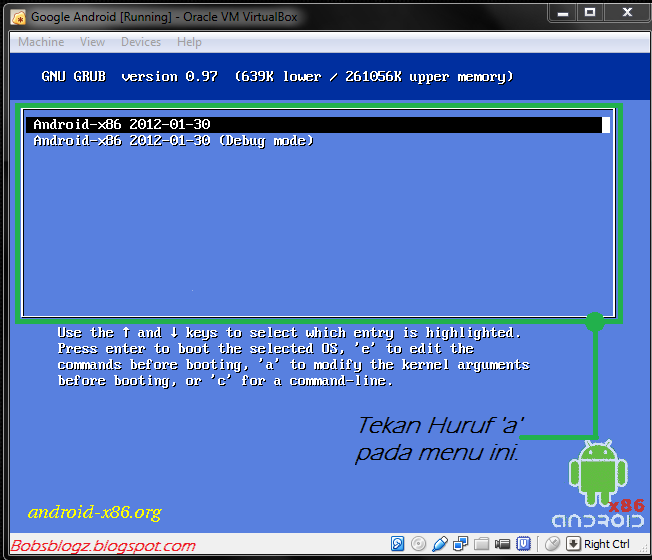
Task: Open the View menu
Action: click(92, 42)
